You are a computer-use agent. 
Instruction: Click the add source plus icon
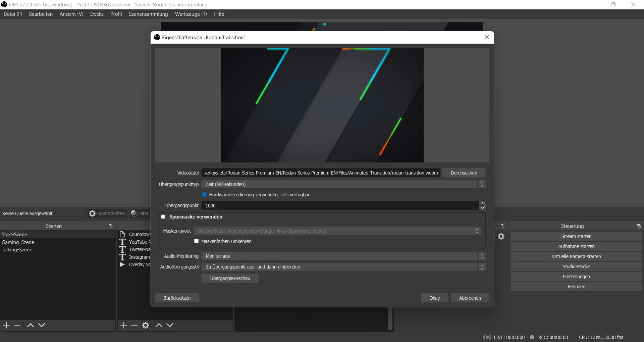point(124,325)
